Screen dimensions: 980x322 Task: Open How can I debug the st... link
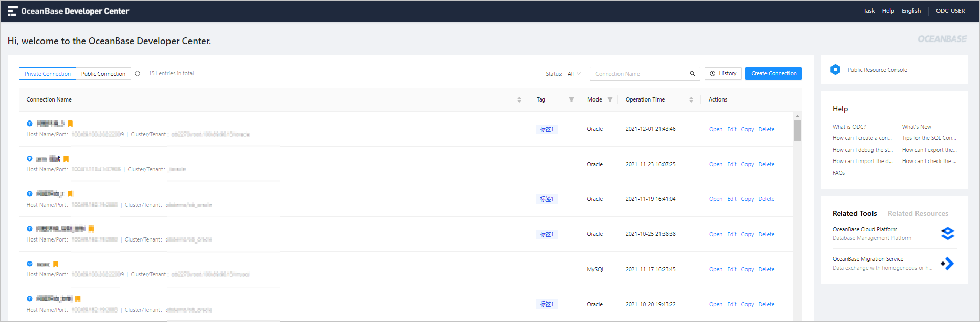click(863, 150)
